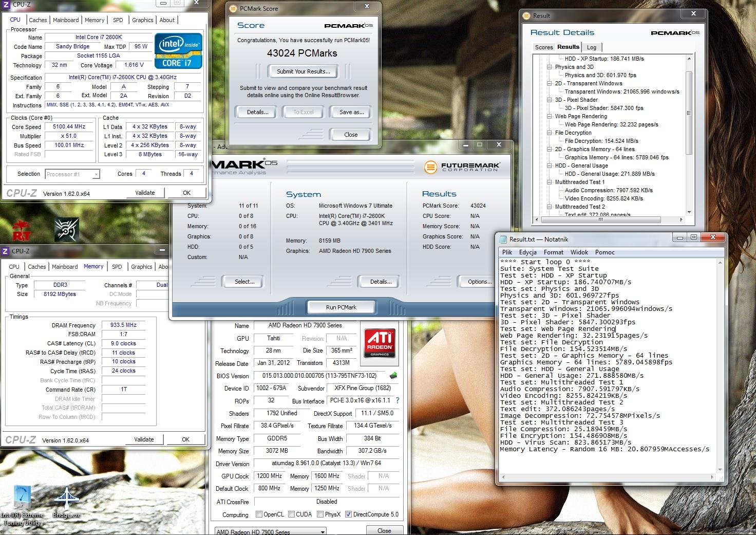Click the Intel Core i7 2600K name field
This screenshot has height=535, width=756.
(98, 38)
